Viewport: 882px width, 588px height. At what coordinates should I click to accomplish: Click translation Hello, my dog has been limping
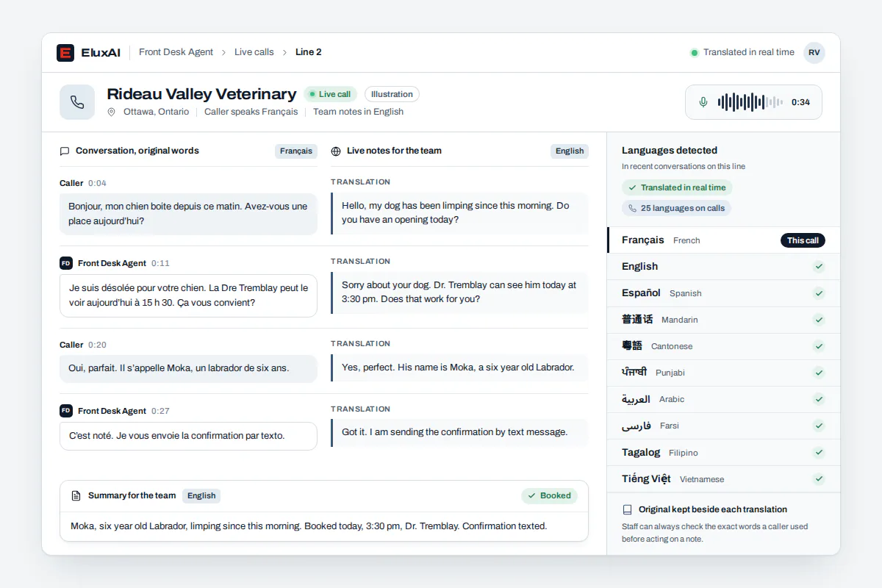point(459,213)
